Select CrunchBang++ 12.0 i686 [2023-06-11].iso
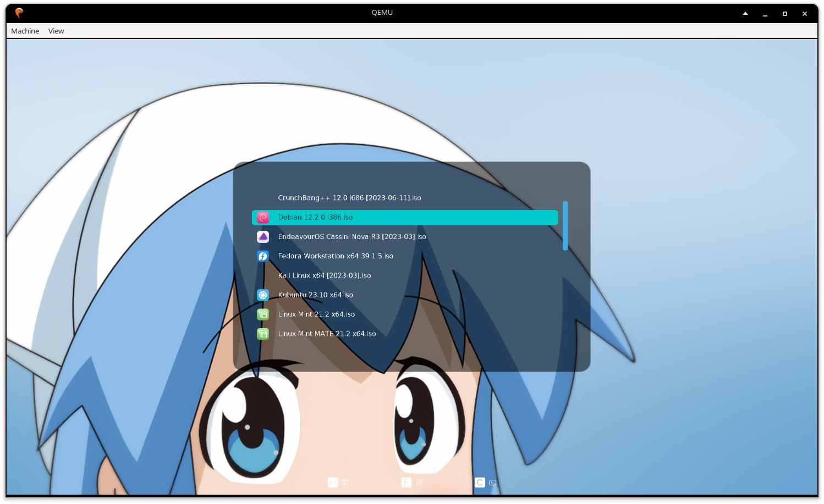 (x=349, y=198)
